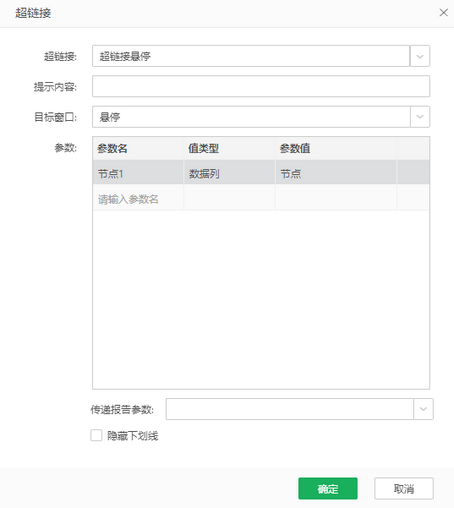The width and height of the screenshot is (454, 508).
Task: Select the 节点1 parameter name cell
Action: coord(138,172)
